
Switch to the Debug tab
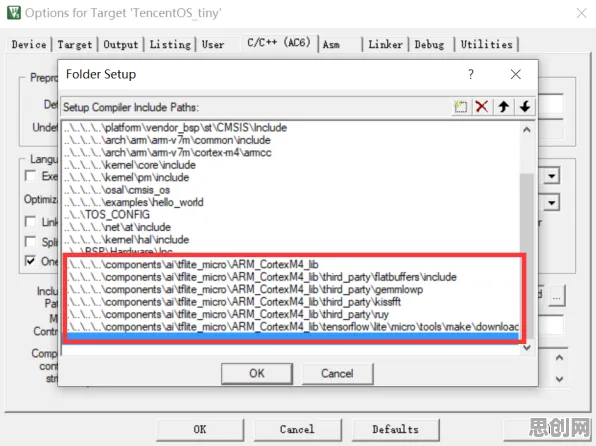tap(430, 44)
